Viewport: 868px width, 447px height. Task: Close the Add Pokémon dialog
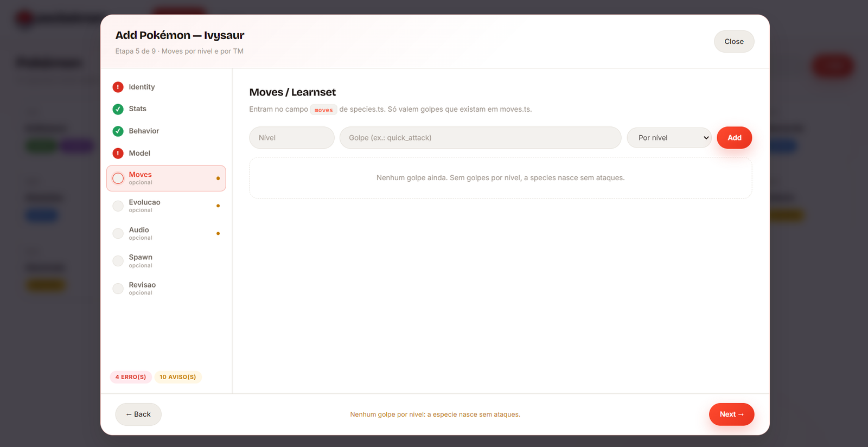734,42
